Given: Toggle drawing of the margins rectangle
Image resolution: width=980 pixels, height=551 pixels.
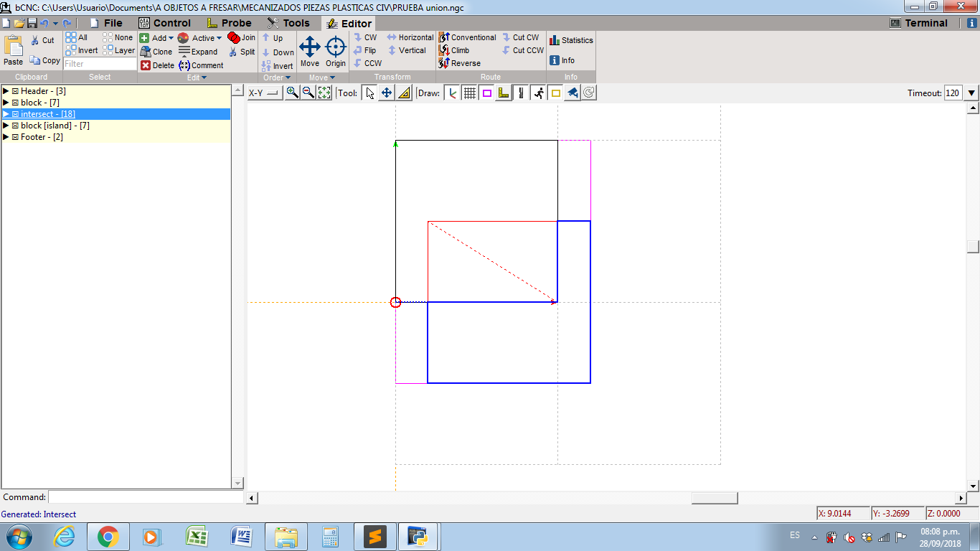Looking at the screenshot, I should (x=486, y=93).
